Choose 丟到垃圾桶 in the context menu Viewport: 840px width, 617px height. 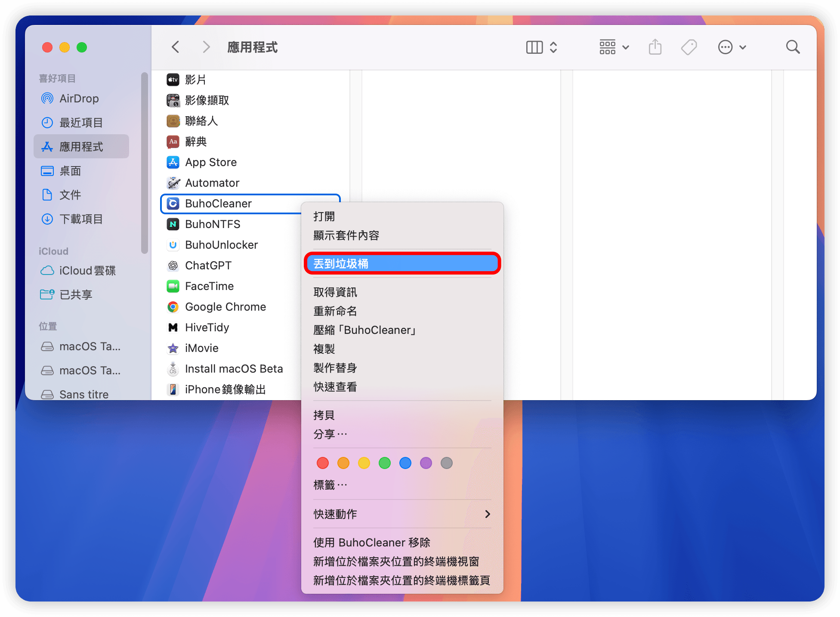point(402,263)
